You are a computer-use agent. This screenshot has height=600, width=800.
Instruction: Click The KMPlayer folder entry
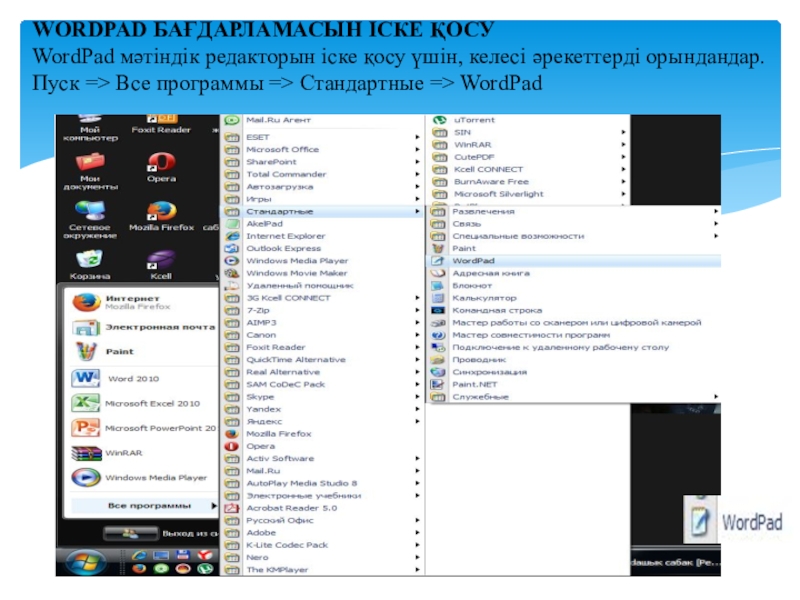(322, 570)
